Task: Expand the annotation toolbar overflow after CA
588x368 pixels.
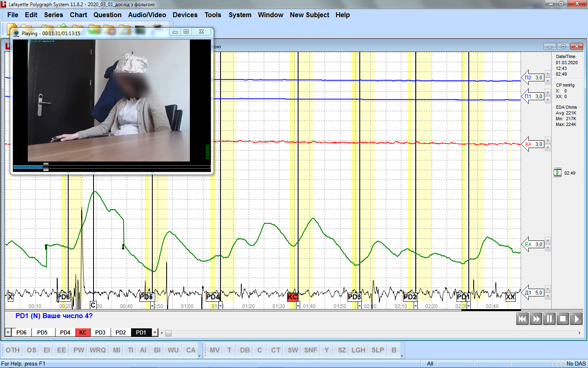Action: pyautogui.click(x=200, y=356)
